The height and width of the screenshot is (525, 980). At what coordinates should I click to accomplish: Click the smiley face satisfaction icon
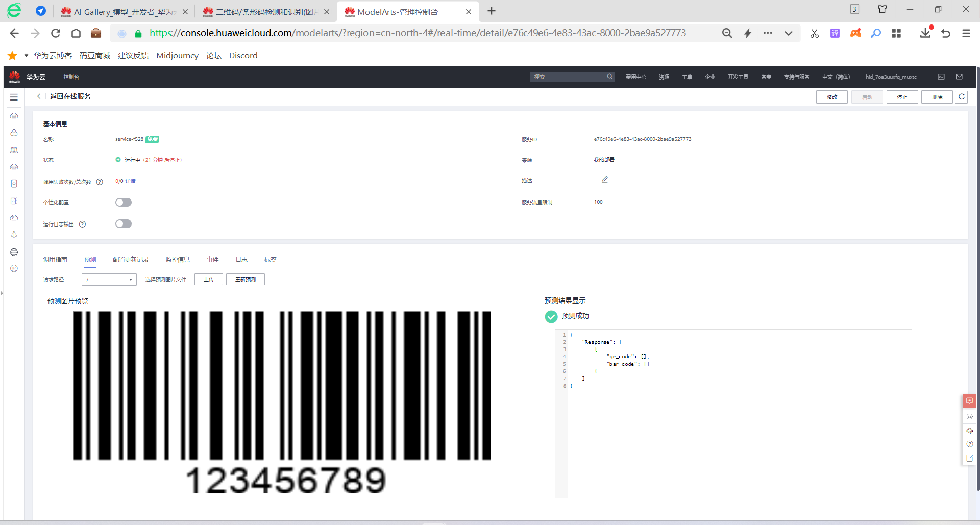click(x=970, y=417)
